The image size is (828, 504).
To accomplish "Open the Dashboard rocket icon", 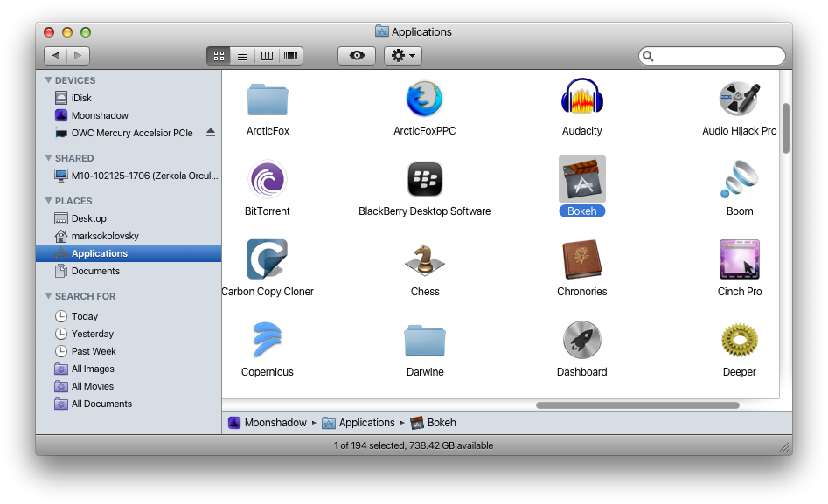I will 581,340.
